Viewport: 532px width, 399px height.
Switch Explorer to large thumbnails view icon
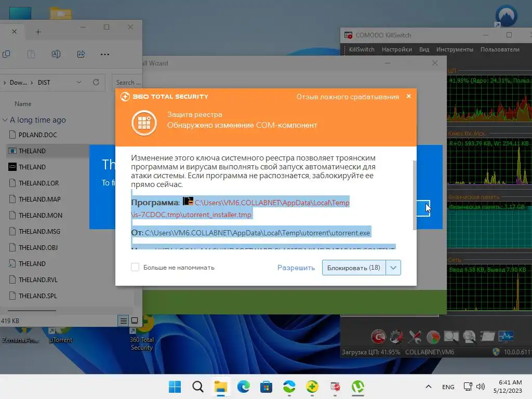tap(135, 320)
